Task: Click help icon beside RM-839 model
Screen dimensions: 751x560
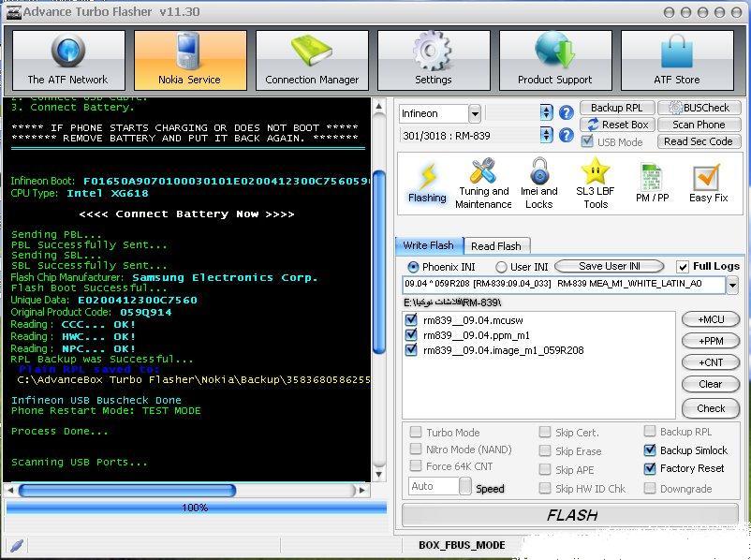Action: 567,135
